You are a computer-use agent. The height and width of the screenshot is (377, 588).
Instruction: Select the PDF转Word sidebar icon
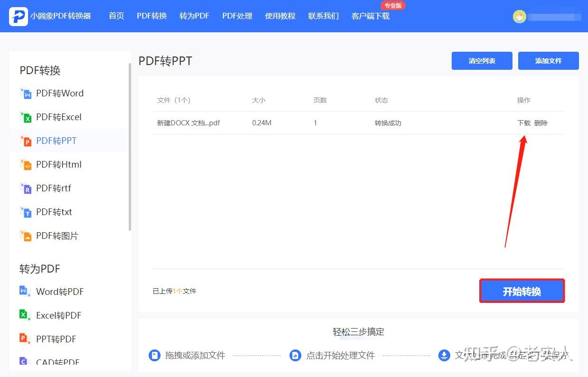pos(26,94)
